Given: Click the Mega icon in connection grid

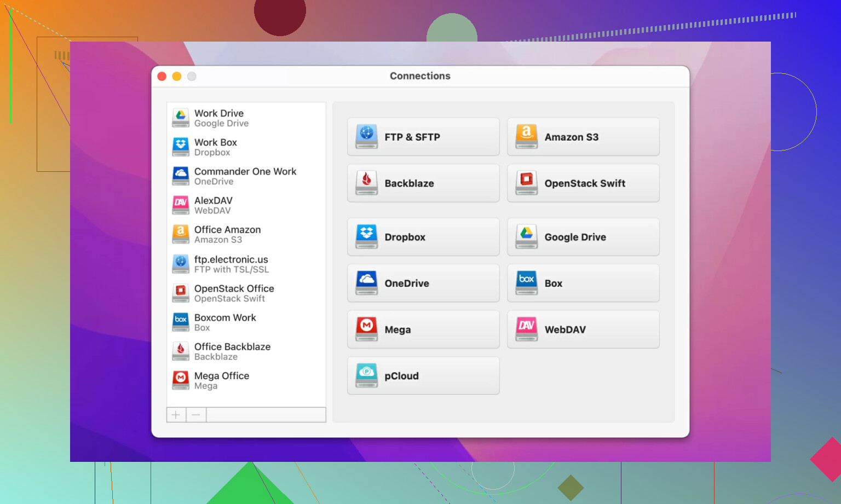Looking at the screenshot, I should 366,329.
